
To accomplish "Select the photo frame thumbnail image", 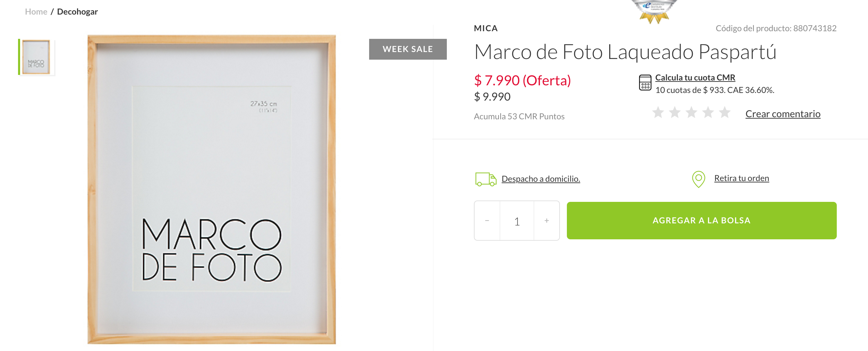I will pos(36,57).
